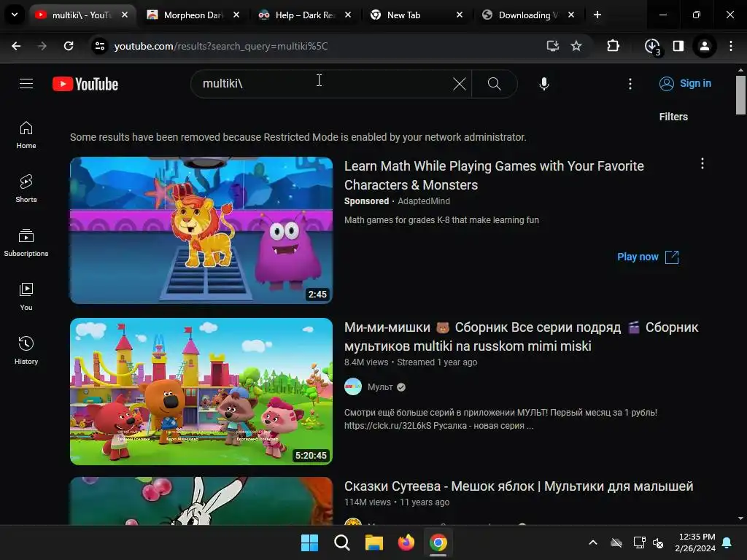
Task: Open Shorts in the sidebar
Action: coord(26,189)
